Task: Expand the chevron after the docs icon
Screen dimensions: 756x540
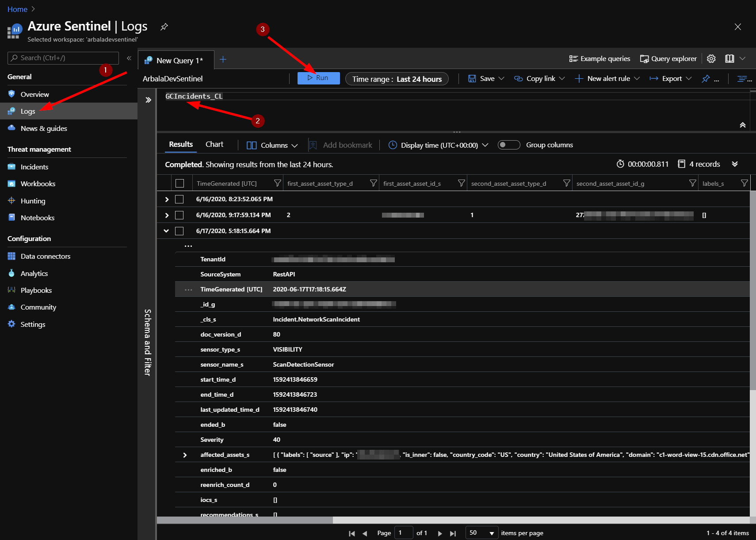Action: (x=743, y=58)
